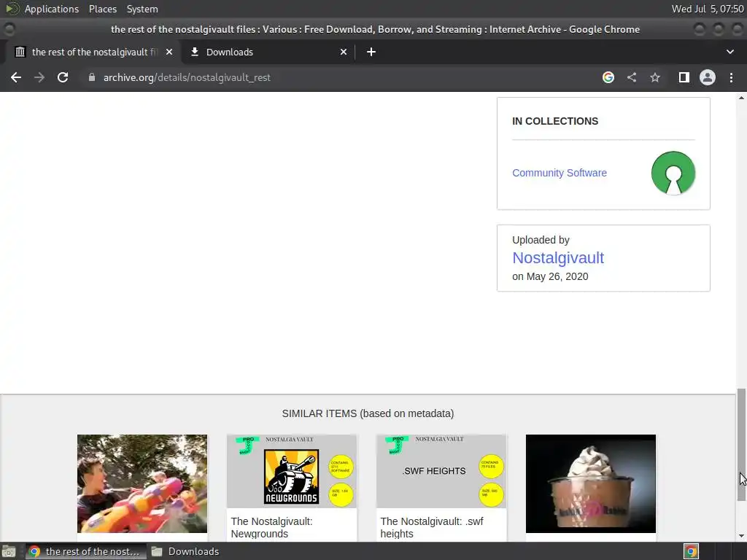Select the nostalgivault files tab
This screenshot has width=747, height=560.
tap(93, 52)
